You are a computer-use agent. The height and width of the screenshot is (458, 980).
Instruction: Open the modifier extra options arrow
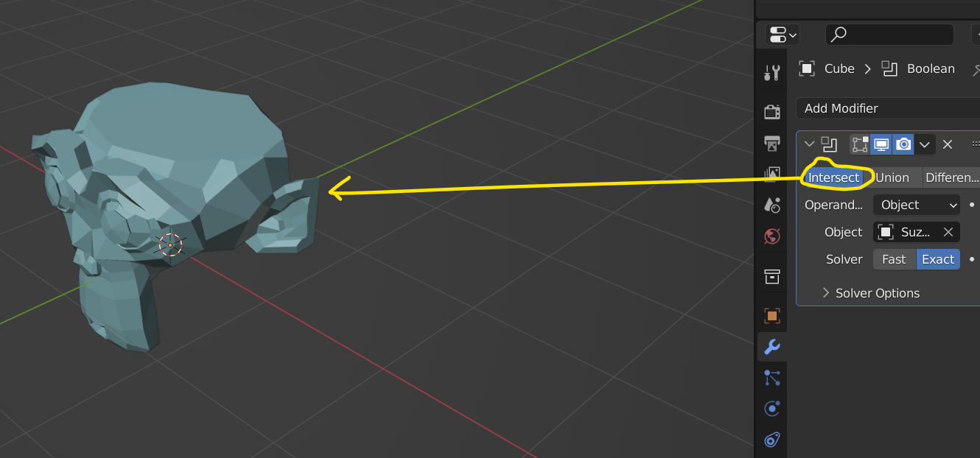925,144
